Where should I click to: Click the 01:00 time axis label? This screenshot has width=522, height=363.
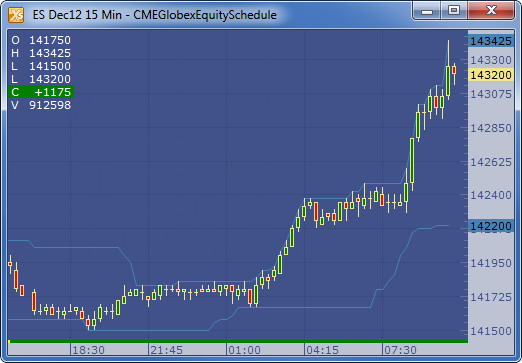[244, 350]
